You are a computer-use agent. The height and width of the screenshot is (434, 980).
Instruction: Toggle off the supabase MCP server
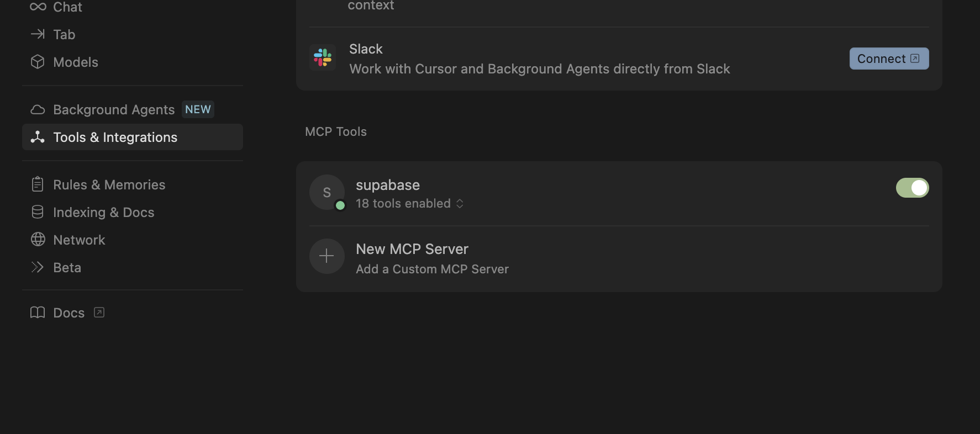[912, 188]
